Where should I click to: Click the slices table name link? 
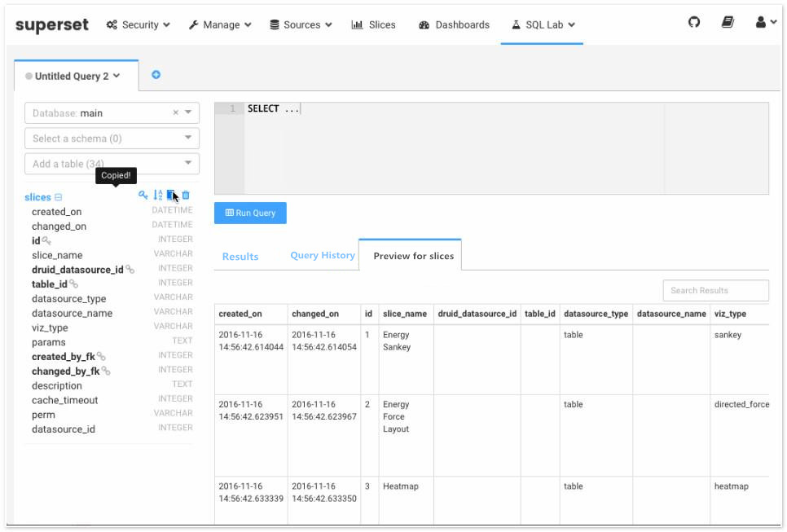37,197
